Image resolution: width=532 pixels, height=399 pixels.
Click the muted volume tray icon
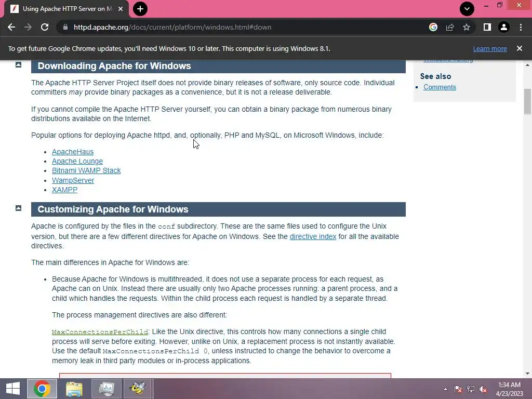click(x=483, y=389)
